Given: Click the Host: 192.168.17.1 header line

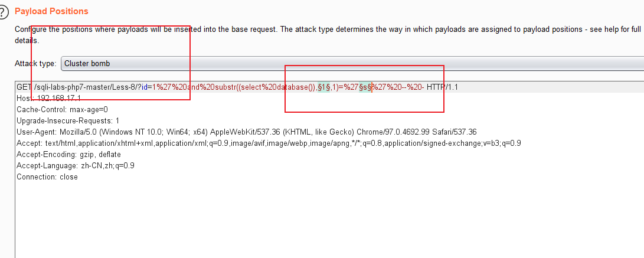Looking at the screenshot, I should [49, 98].
